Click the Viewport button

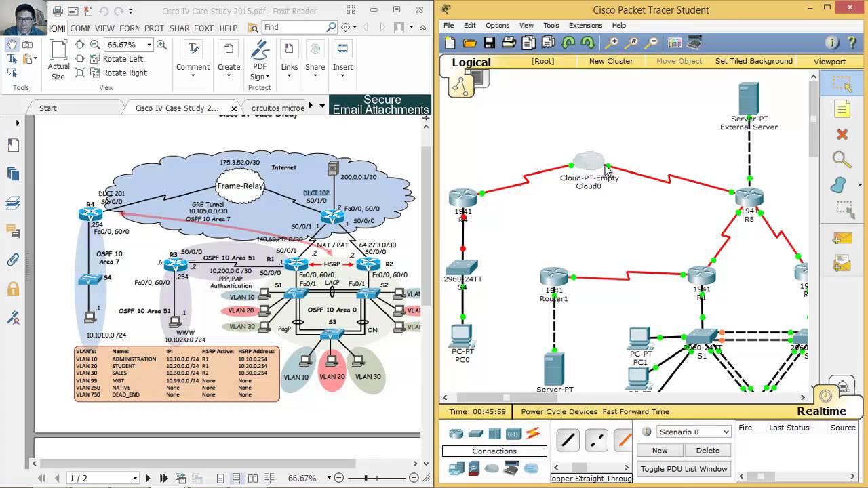(x=829, y=61)
